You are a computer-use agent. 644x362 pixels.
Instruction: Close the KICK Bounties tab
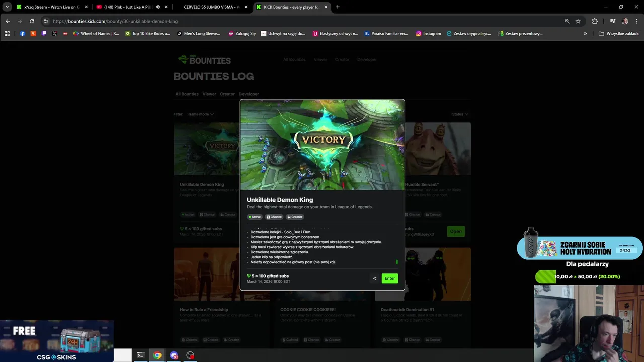pos(326,7)
